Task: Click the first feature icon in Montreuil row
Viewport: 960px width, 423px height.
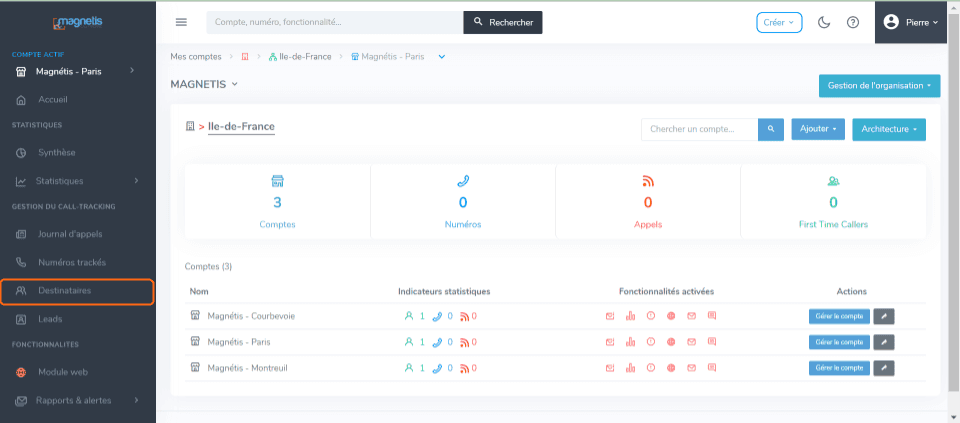Action: coord(610,368)
